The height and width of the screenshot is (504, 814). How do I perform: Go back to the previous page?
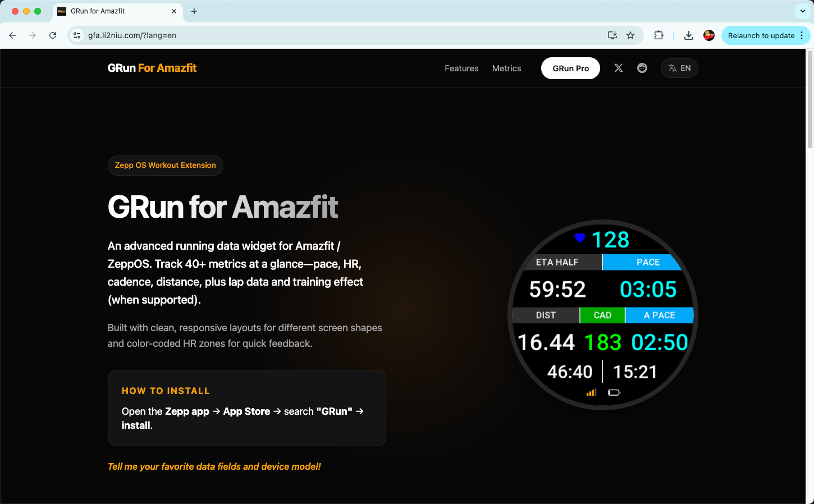12,35
